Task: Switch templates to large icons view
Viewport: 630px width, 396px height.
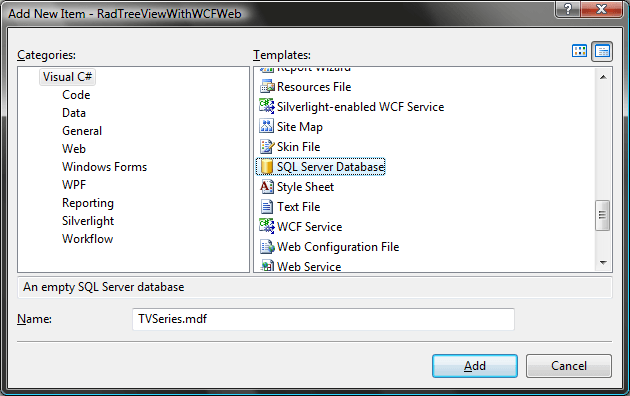Action: pos(579,51)
